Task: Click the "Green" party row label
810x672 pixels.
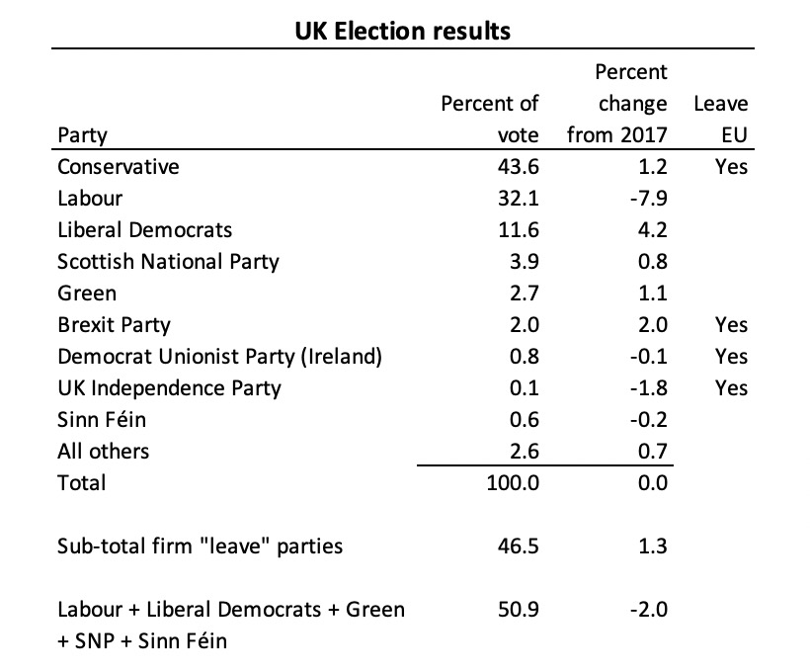Action: (87, 293)
